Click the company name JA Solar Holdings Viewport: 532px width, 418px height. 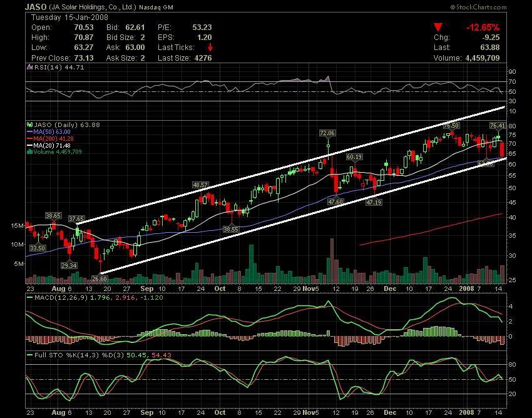pyautogui.click(x=93, y=7)
